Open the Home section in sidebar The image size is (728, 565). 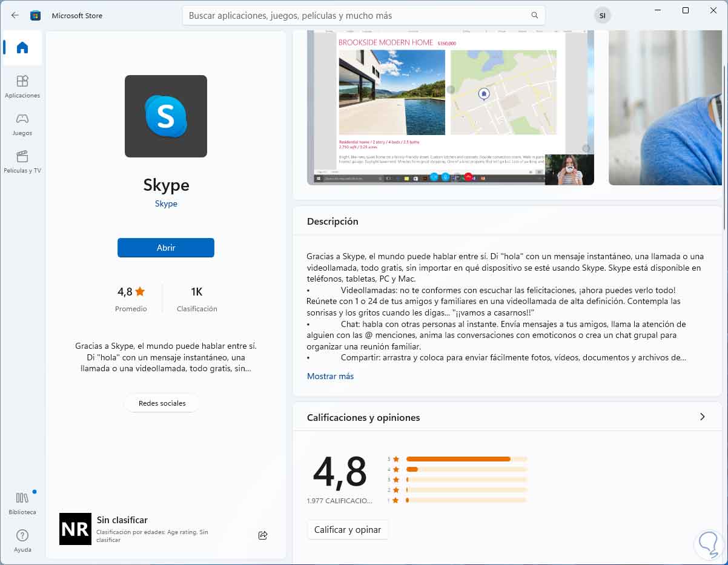pos(22,48)
